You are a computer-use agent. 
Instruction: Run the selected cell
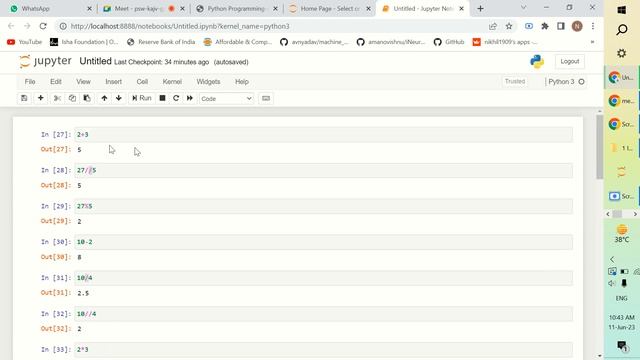[x=142, y=98]
